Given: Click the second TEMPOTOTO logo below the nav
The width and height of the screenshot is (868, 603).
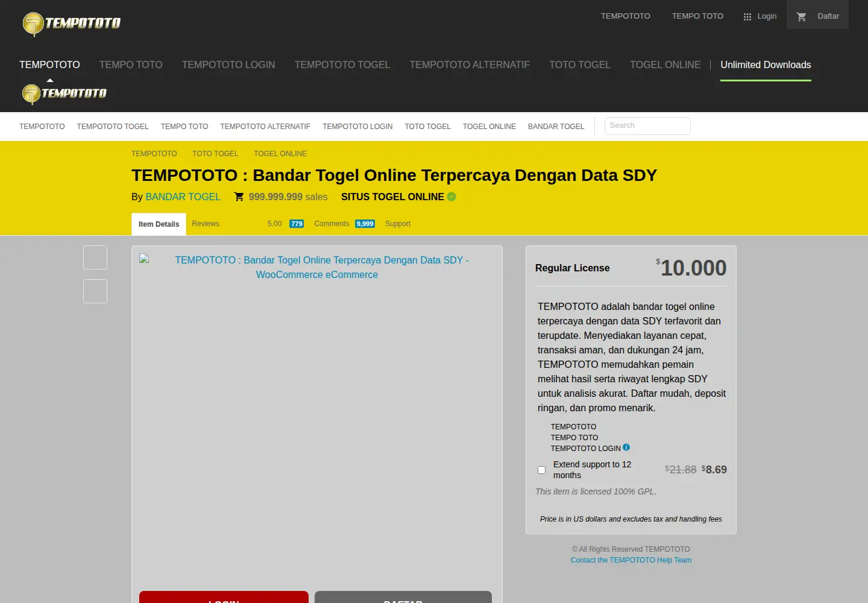Looking at the screenshot, I should point(64,93).
